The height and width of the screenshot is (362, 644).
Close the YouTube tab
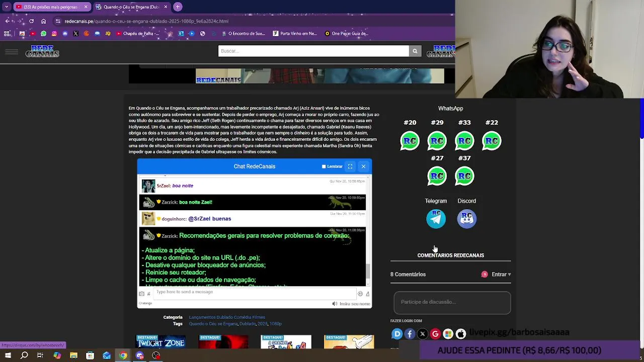click(x=86, y=7)
